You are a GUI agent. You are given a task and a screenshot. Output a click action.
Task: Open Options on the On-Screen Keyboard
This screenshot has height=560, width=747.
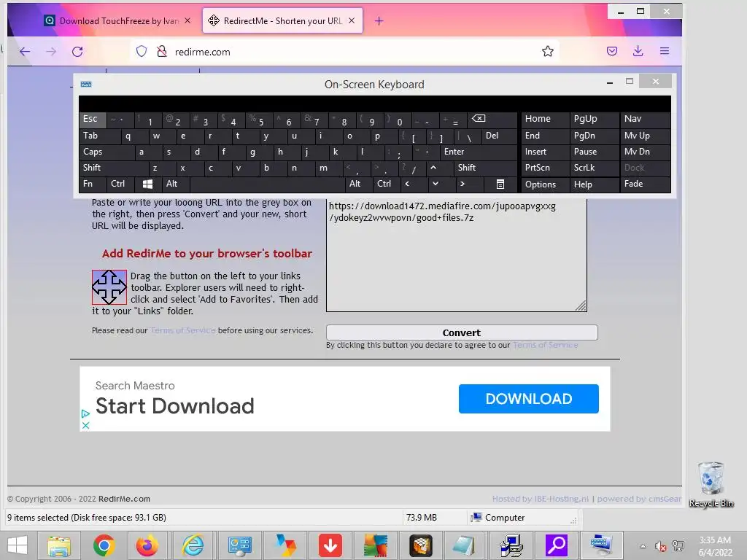tap(545, 184)
